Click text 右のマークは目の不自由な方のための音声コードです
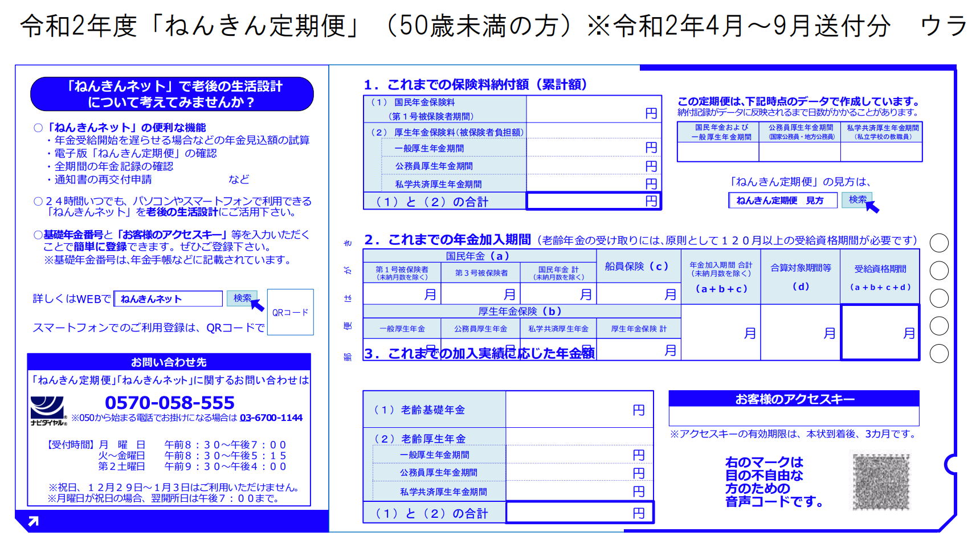 coord(774,481)
